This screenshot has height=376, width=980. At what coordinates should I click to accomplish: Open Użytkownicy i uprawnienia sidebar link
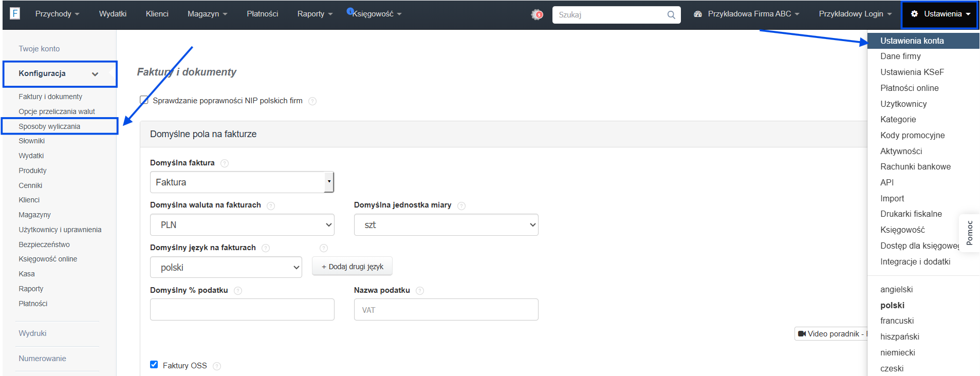(x=60, y=230)
